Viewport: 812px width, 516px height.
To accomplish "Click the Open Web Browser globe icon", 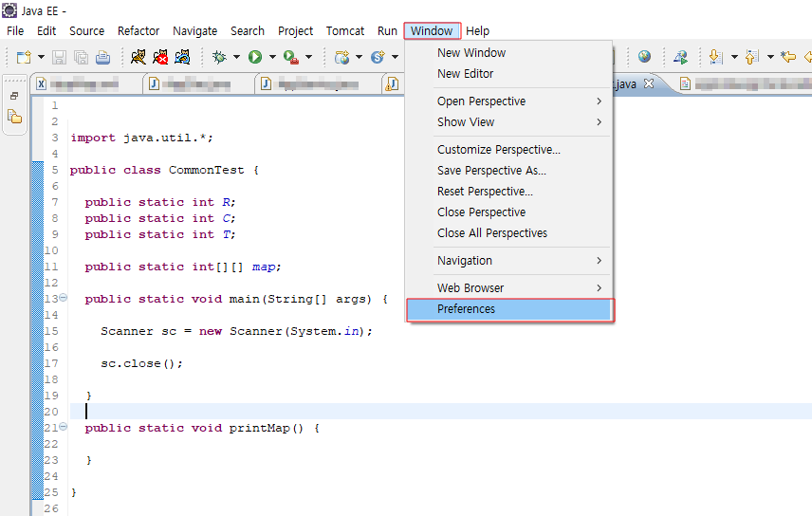I will coord(644,57).
